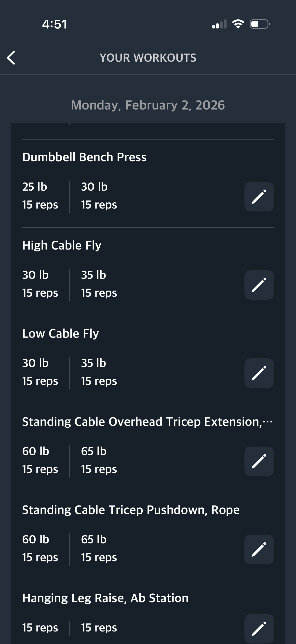
Task: Edit the Dumbbell Bench Press entry
Action: coord(259,197)
